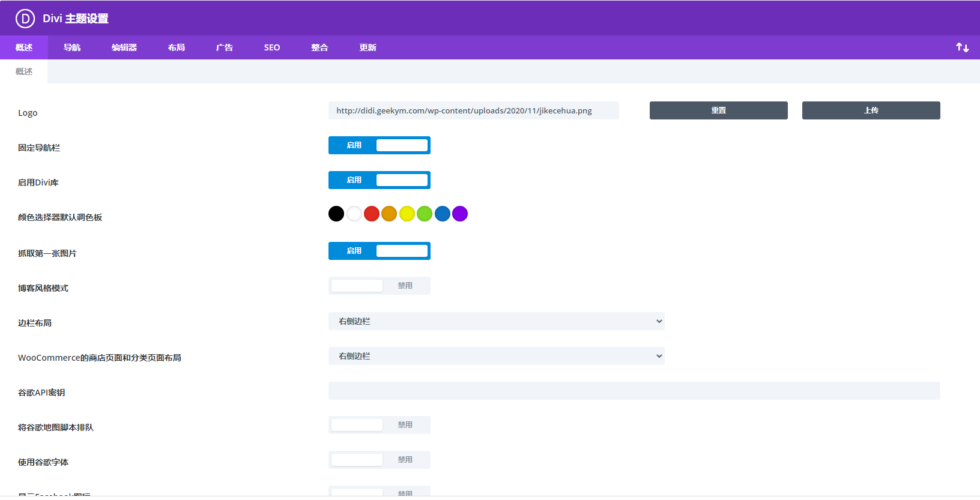The height and width of the screenshot is (500, 980).
Task: Disable the 启用Divi库 switch
Action: pos(380,180)
